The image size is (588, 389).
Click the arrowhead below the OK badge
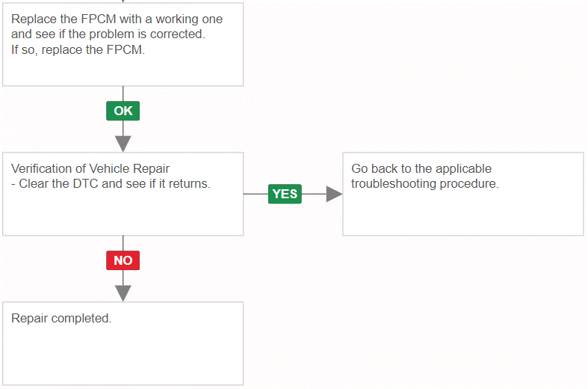click(x=123, y=144)
